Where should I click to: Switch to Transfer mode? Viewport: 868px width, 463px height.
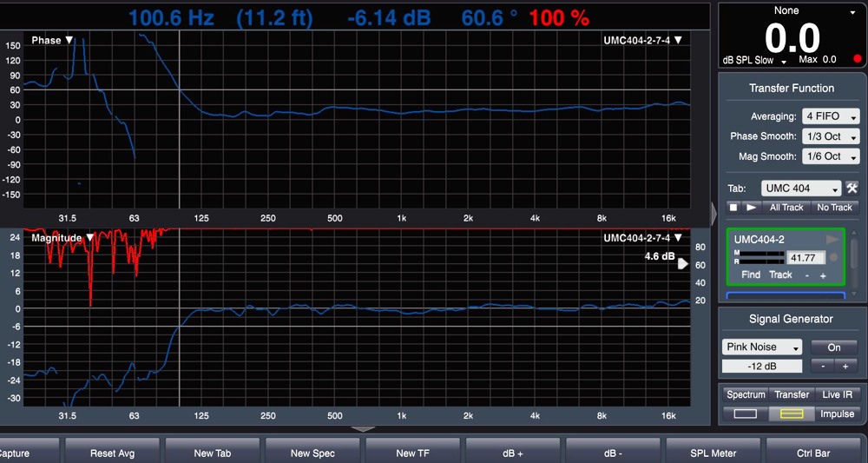point(791,395)
